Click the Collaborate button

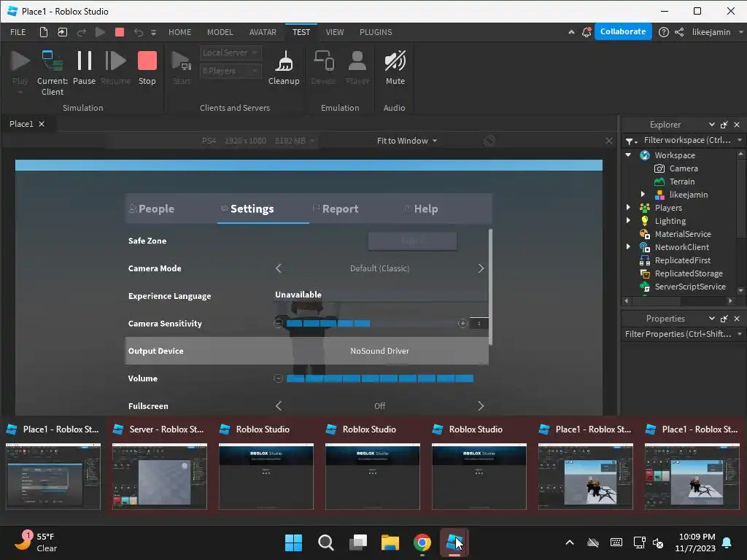click(x=623, y=31)
